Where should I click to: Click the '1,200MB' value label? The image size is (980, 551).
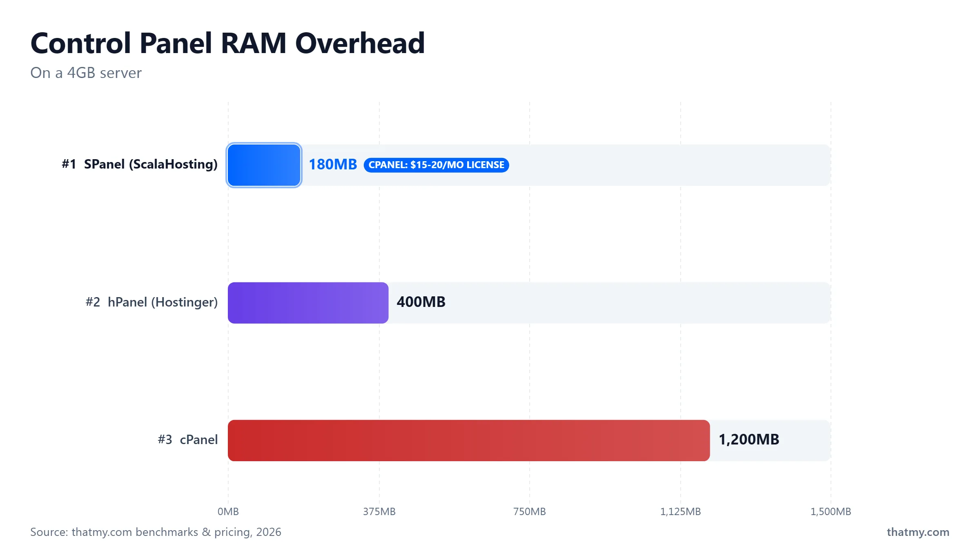click(x=749, y=440)
